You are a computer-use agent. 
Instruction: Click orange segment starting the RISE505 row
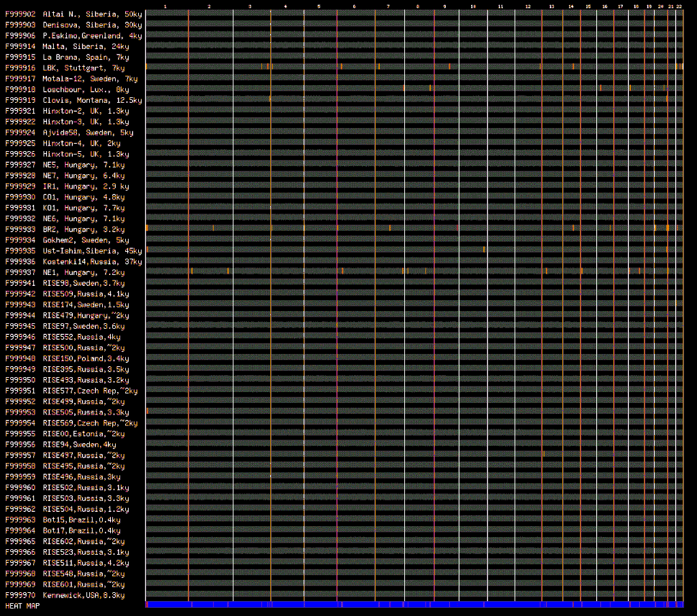click(147, 410)
